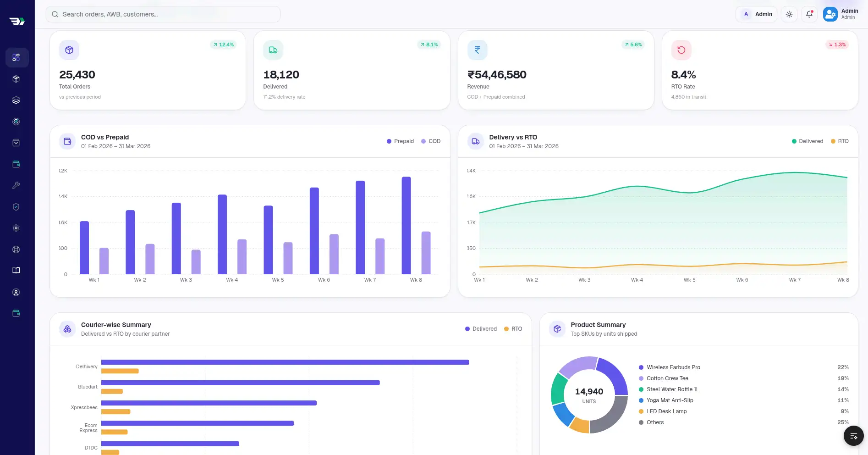The image size is (868, 455).
Task: Open the wrench tools sidebar icon
Action: coord(16,185)
